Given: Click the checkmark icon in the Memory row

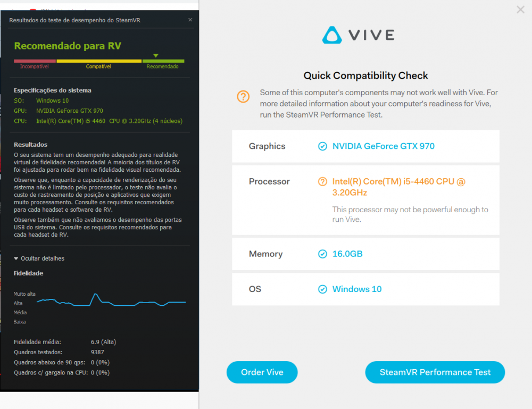Looking at the screenshot, I should [x=322, y=254].
